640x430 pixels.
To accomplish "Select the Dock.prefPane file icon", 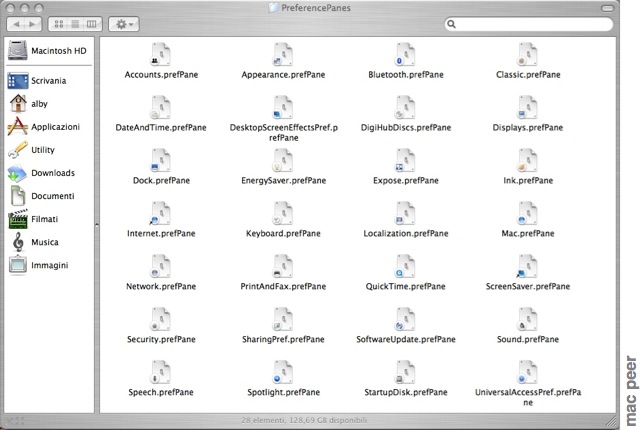I will (x=161, y=160).
